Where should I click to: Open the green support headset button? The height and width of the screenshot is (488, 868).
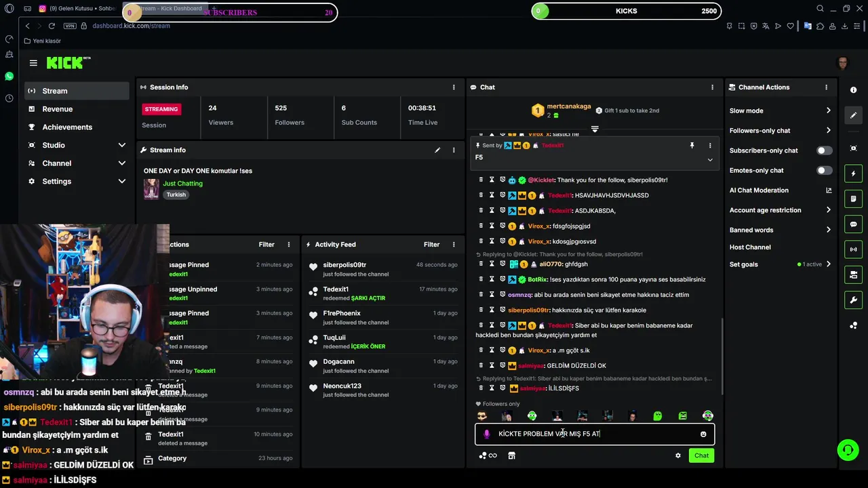847,450
